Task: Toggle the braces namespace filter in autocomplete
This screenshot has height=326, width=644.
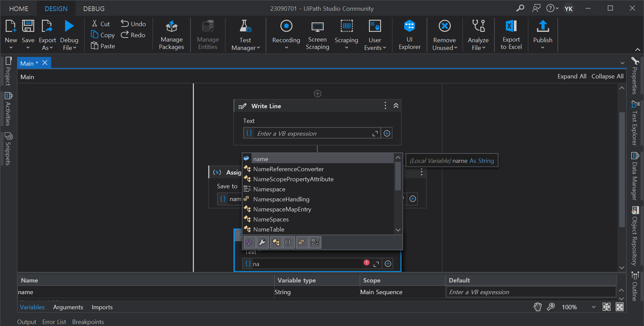Action: point(288,242)
